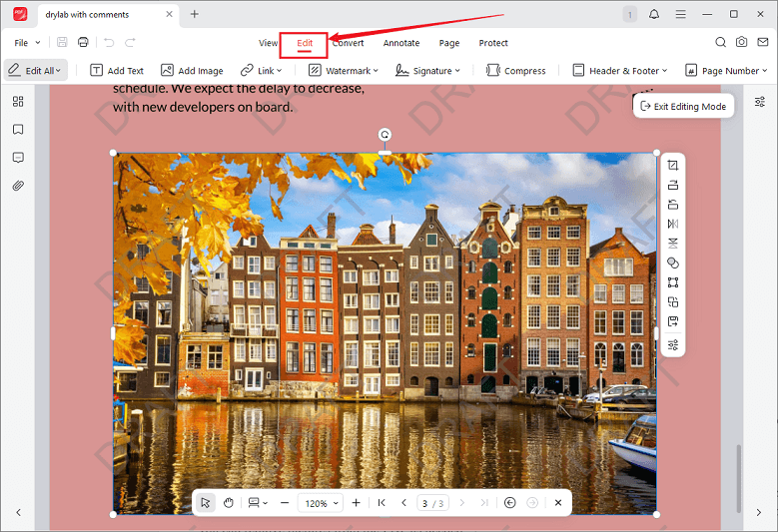Activate the hand pan tool
Image resolution: width=778 pixels, height=532 pixels.
click(229, 503)
